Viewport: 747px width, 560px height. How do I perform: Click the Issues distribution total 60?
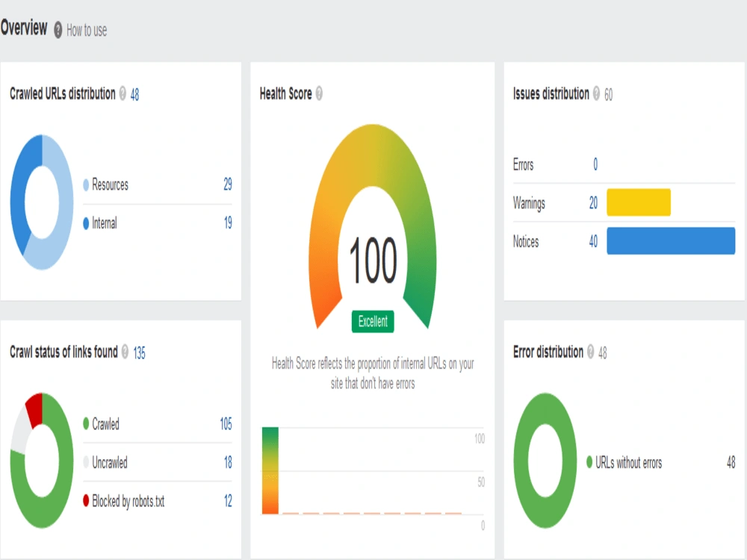point(608,95)
